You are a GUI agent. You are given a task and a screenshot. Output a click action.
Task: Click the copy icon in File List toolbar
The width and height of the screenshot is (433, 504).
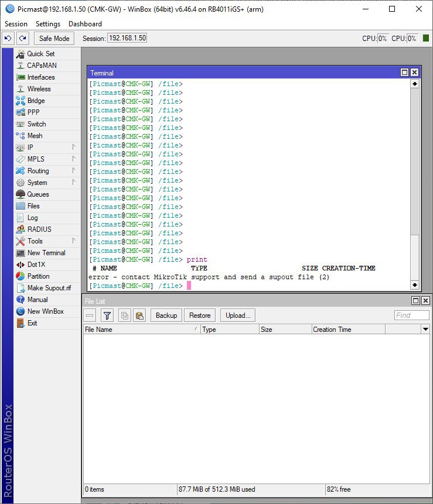[x=124, y=316]
